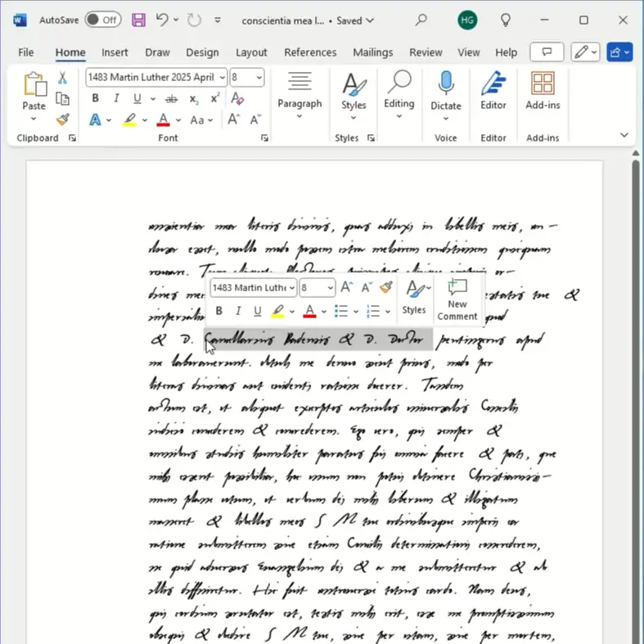Open the Styles pane launcher
644x644 pixels.
pos(371,138)
